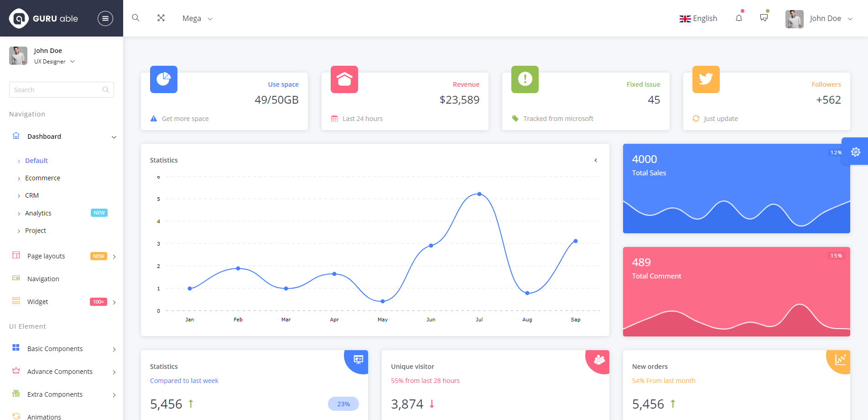Collapse the Statistics panel with its chevron
Image resolution: width=868 pixels, height=420 pixels.
tap(596, 160)
